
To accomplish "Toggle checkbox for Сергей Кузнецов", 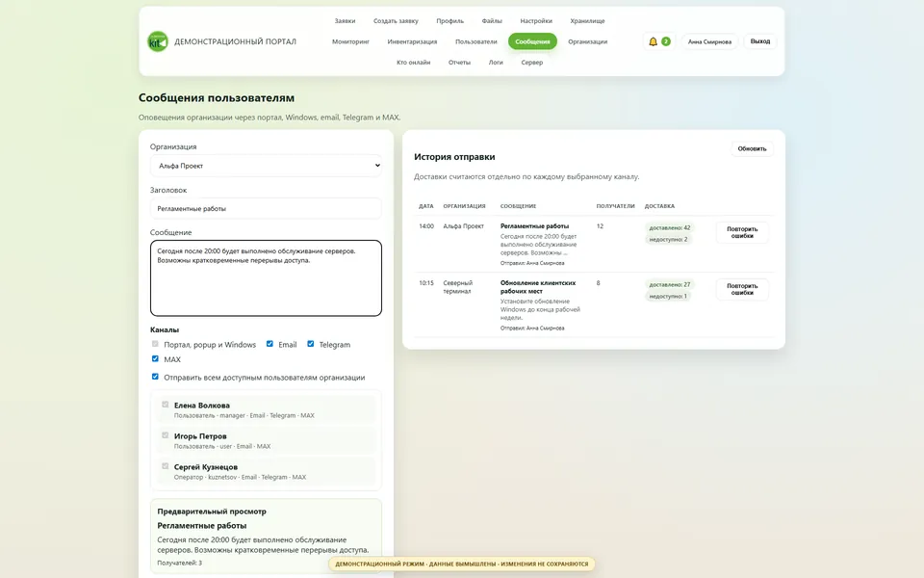I will [x=165, y=466].
